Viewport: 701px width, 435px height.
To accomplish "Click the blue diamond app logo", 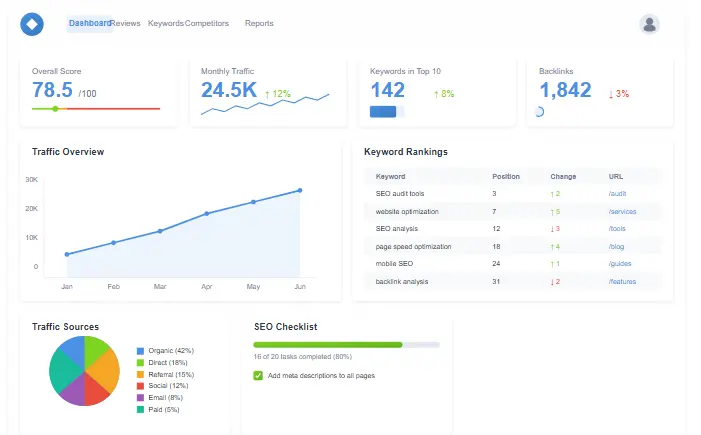I will (32, 24).
